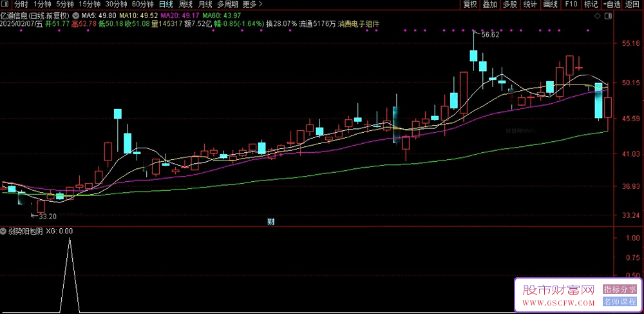Image resolution: width=644 pixels, height=314 pixels.
Task: Click the XG: 0.00 indicator value
Action: coord(59,231)
